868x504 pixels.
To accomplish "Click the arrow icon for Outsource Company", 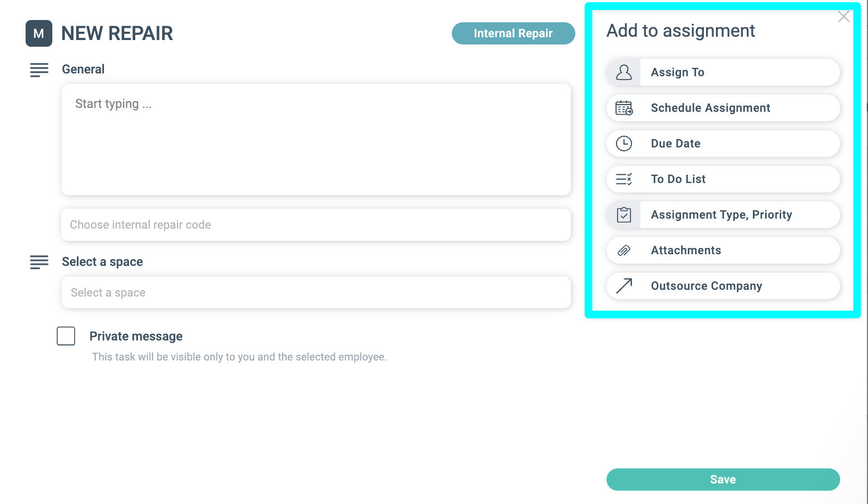I will [624, 286].
